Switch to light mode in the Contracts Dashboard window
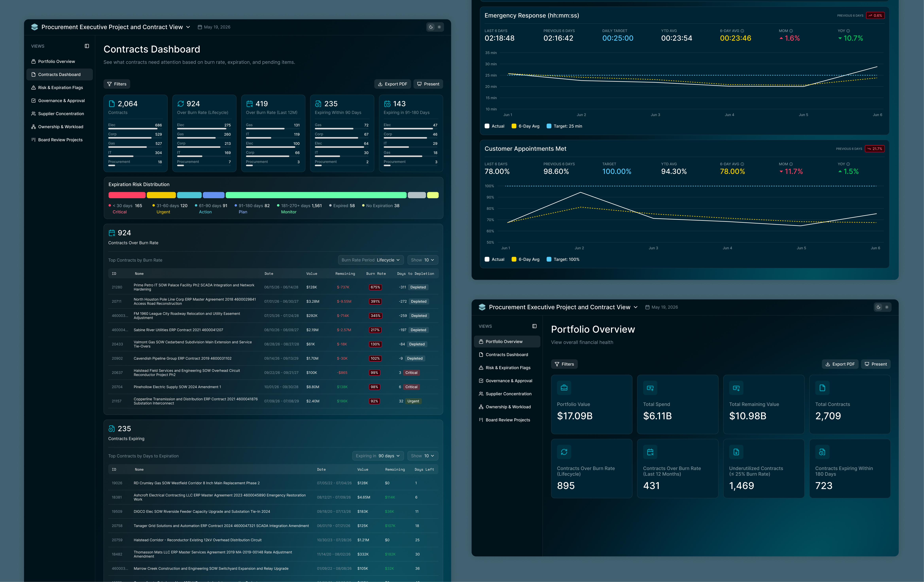This screenshot has width=924, height=582. [439, 27]
